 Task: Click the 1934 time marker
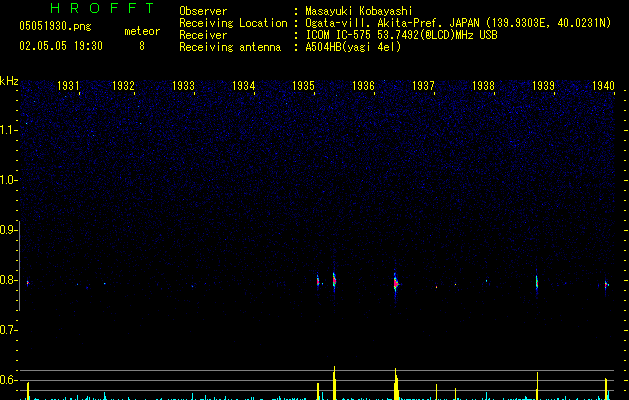pos(243,85)
